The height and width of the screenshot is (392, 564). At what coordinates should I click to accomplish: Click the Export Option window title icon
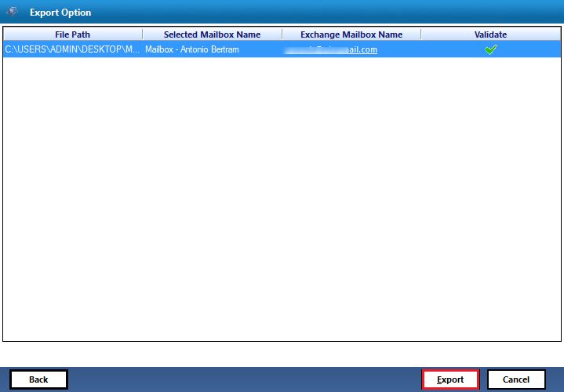12,12
